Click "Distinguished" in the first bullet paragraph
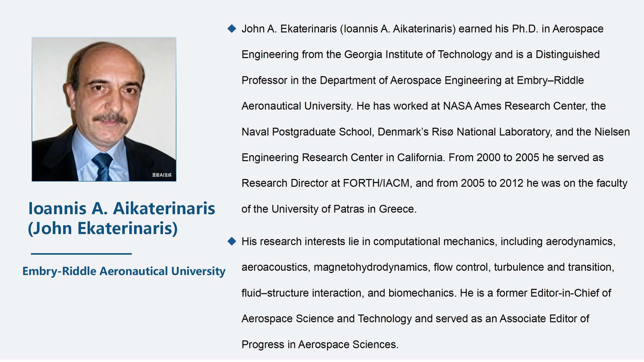644x362 pixels. click(568, 54)
